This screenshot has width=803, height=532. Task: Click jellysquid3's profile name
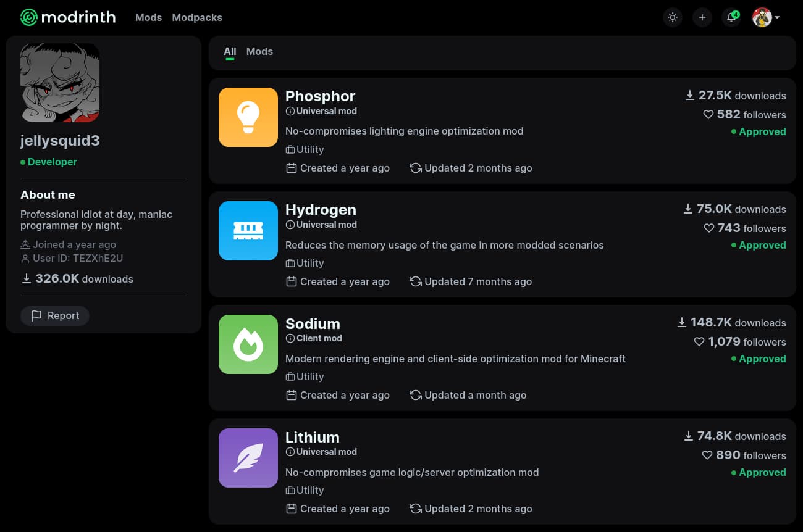coord(60,140)
